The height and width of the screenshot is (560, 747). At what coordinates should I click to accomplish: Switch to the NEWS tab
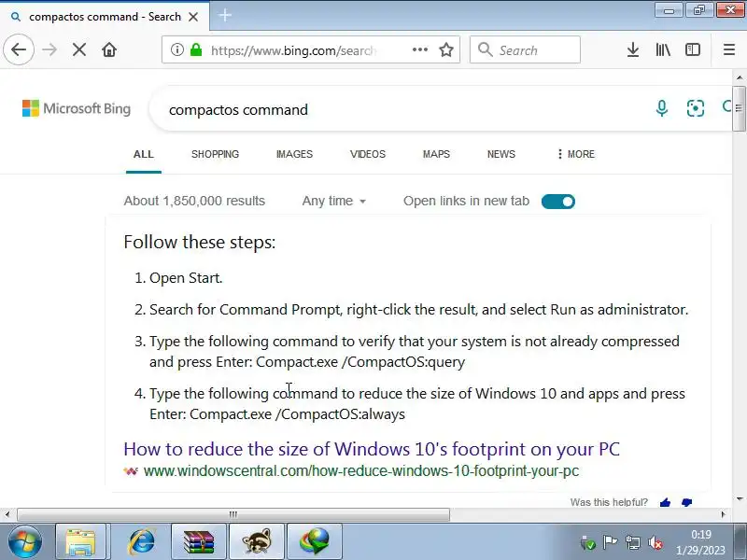coord(500,154)
